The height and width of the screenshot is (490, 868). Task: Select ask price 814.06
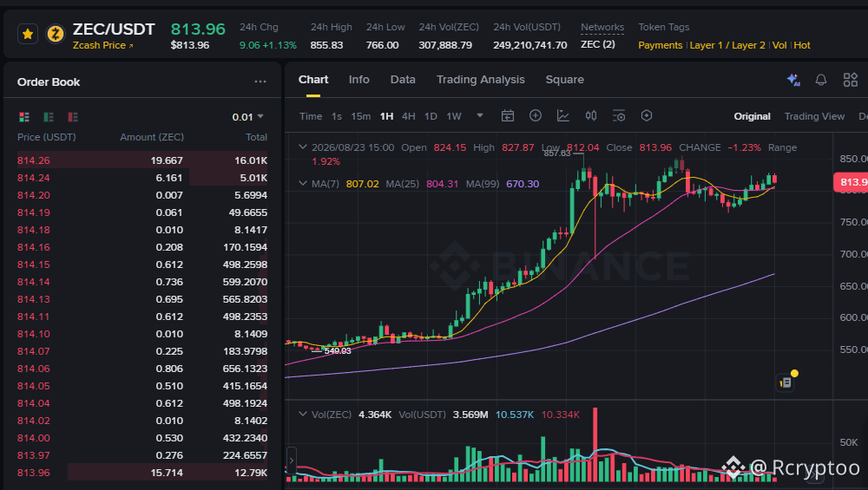(33, 369)
